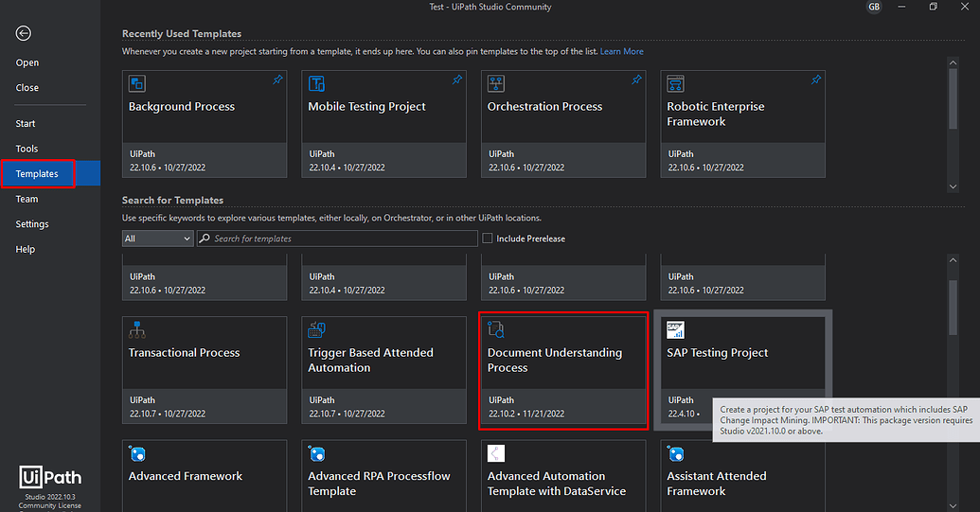Toggle pin on Mobile Testing Project
The height and width of the screenshot is (512, 980).
457,80
